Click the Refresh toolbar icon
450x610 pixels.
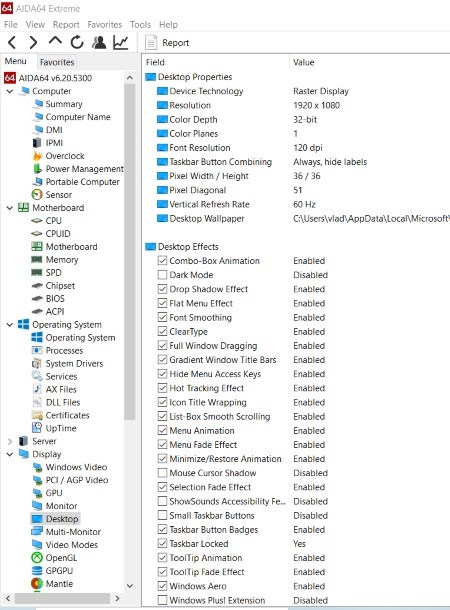click(77, 42)
